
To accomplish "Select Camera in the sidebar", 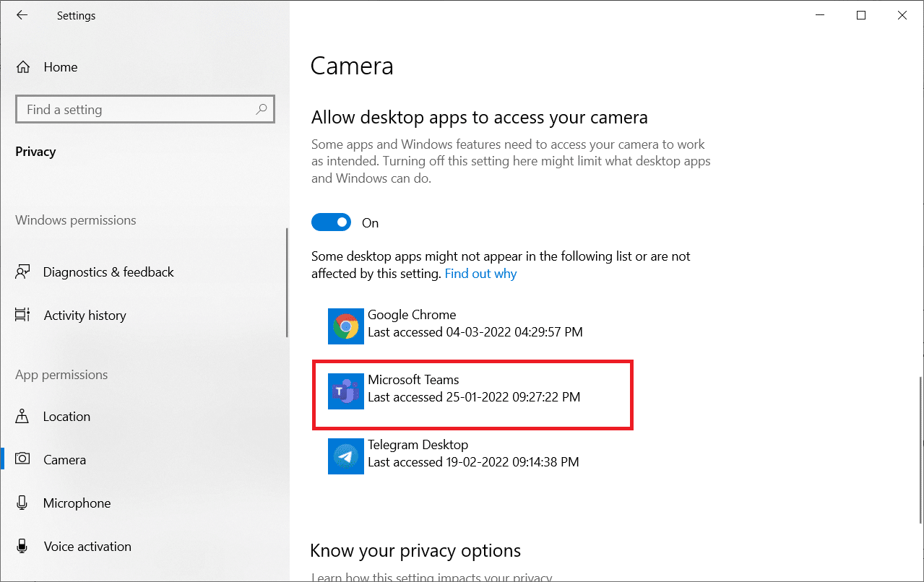I will (64, 460).
